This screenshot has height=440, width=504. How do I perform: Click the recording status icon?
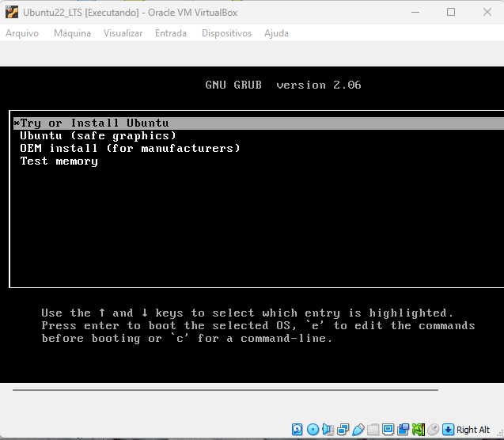pos(403,430)
